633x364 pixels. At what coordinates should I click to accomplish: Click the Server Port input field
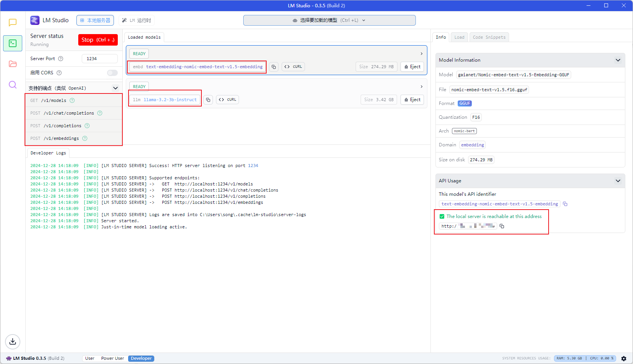coord(100,59)
